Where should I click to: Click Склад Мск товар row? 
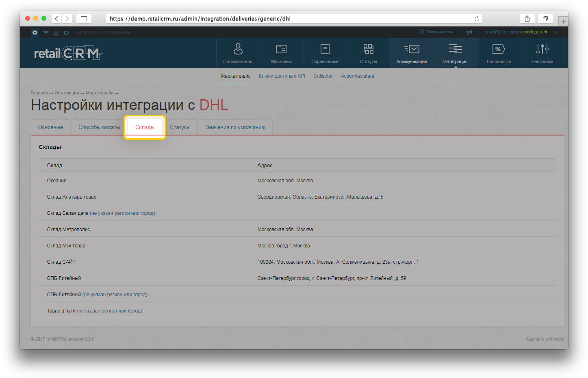coord(297,246)
